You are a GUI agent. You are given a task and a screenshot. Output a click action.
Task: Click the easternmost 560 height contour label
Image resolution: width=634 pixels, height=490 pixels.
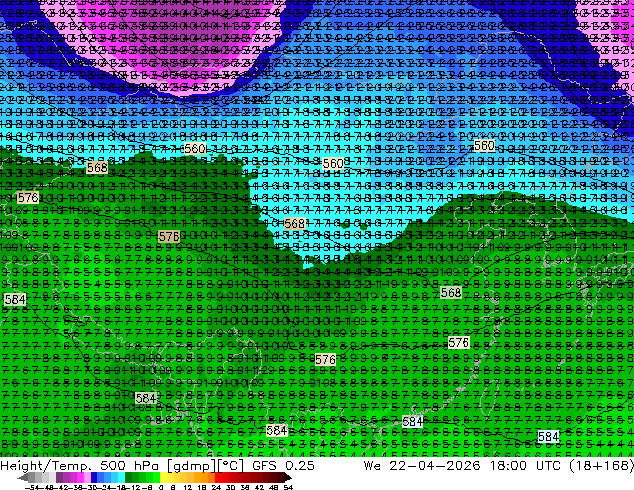(484, 146)
